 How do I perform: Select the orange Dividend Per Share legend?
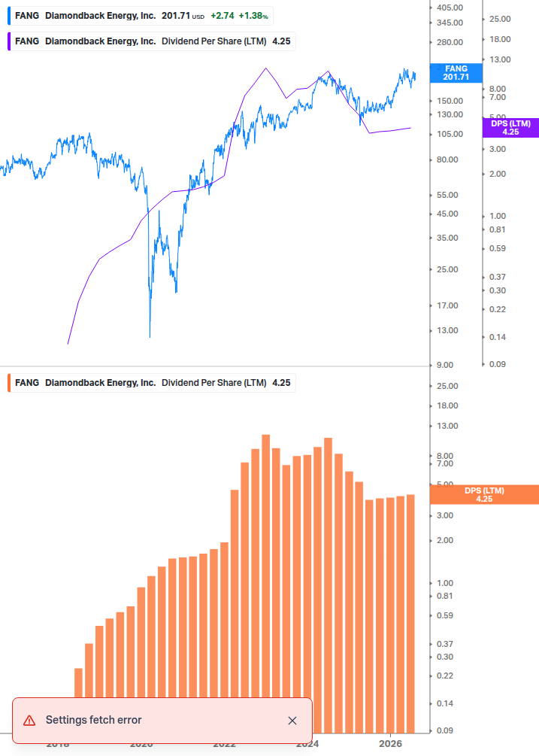coord(151,383)
